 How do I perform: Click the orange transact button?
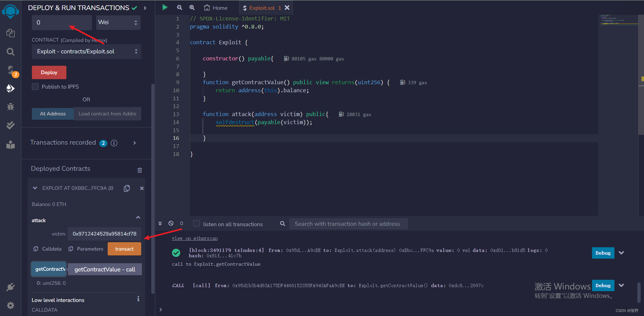point(124,249)
